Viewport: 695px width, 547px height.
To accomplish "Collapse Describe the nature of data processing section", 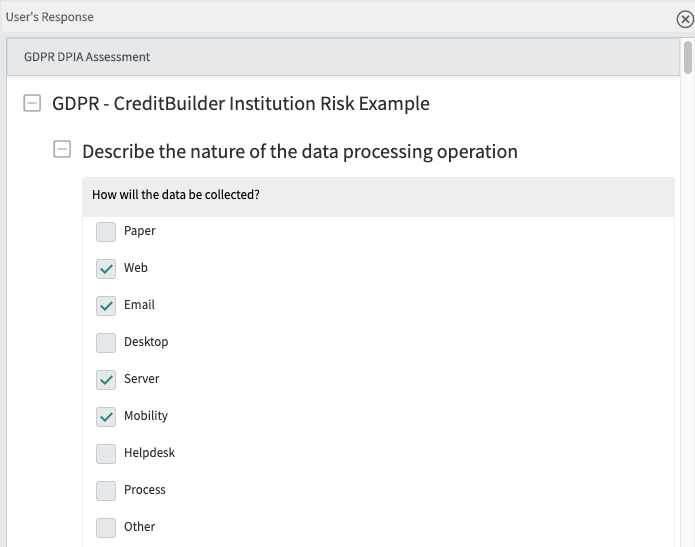I will pos(62,149).
